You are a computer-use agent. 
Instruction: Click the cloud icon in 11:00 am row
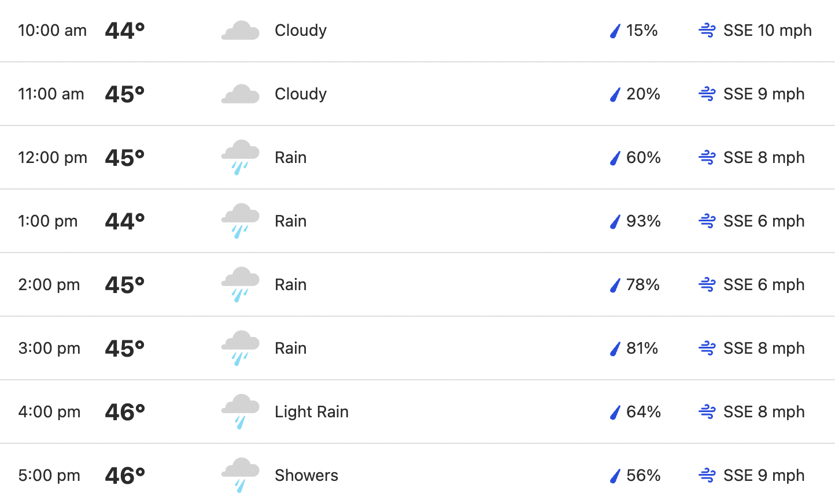[241, 94]
